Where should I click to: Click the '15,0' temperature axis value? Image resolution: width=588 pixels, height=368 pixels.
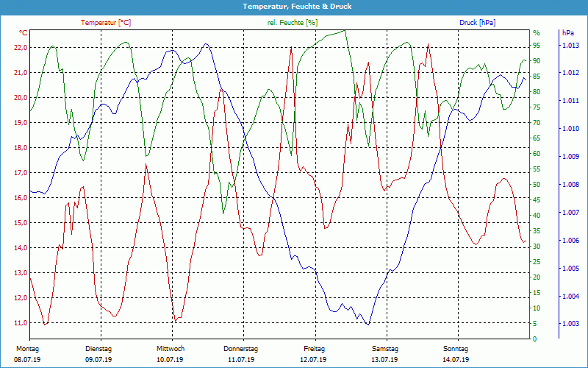tap(21, 223)
